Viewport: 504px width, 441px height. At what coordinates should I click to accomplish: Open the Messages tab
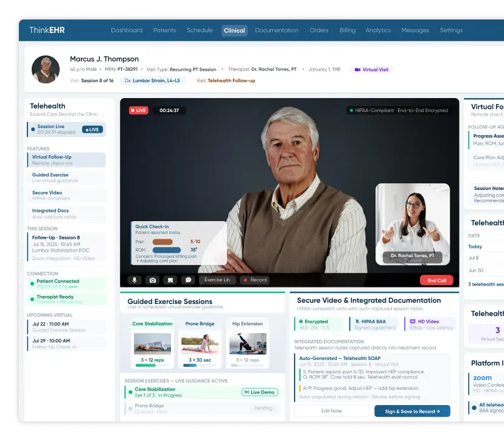415,30
